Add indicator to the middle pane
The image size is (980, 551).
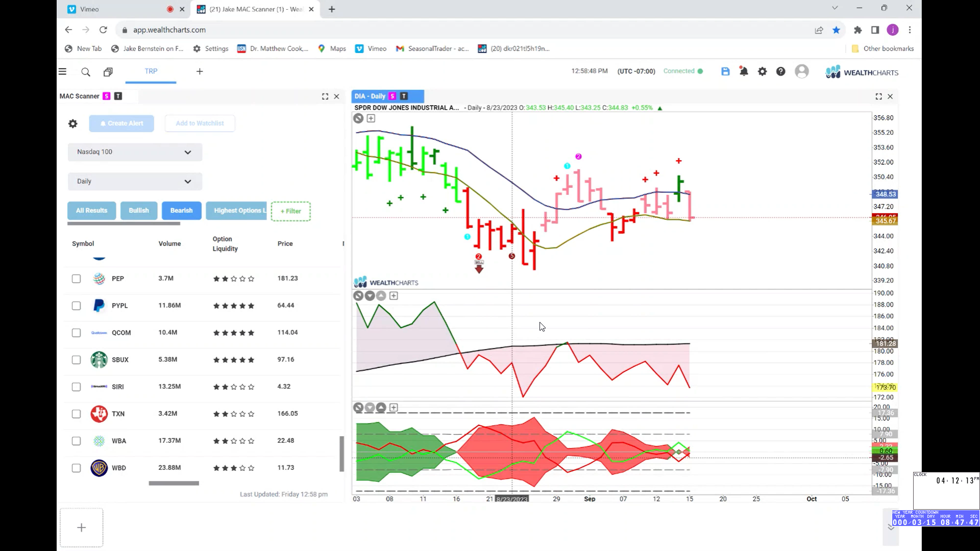pos(394,296)
